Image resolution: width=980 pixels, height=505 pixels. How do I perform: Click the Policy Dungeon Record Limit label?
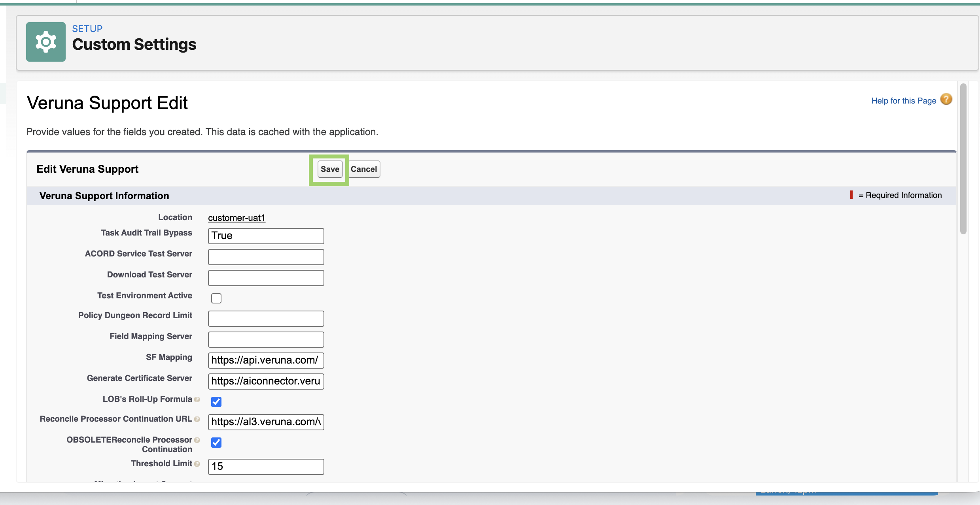point(135,315)
